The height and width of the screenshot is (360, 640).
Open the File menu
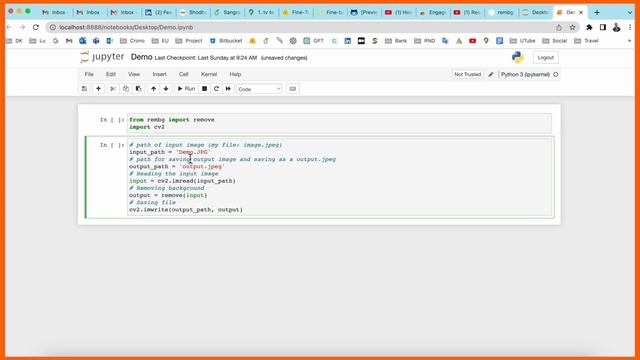[89, 74]
